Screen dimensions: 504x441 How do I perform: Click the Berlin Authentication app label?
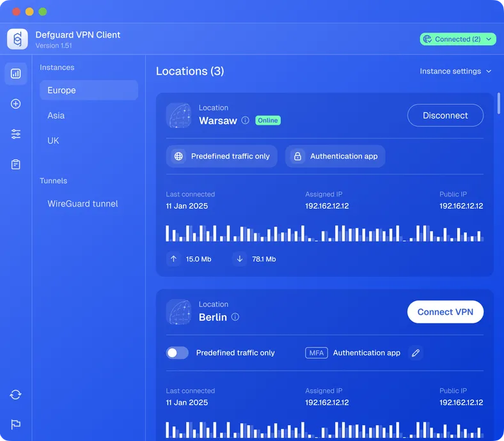pyautogui.click(x=366, y=353)
